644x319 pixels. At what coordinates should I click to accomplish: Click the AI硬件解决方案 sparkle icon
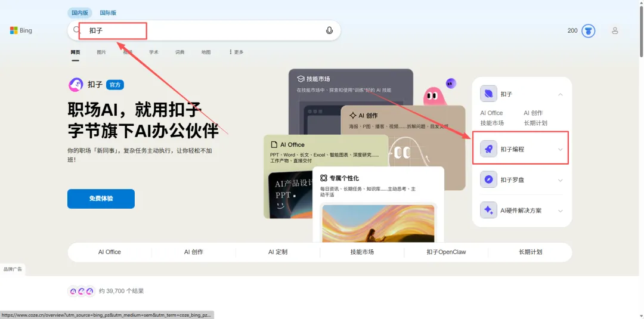tap(488, 210)
